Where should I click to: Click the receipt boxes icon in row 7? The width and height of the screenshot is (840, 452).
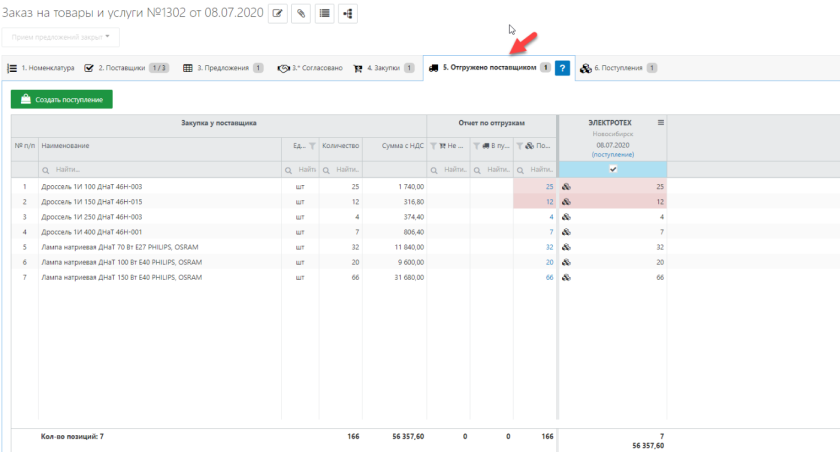click(567, 277)
